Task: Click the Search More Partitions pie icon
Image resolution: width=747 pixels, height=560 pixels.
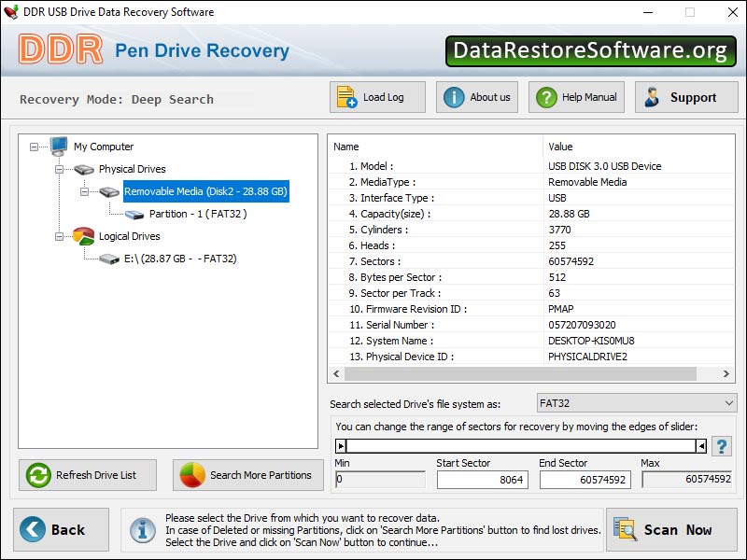Action: (x=192, y=475)
